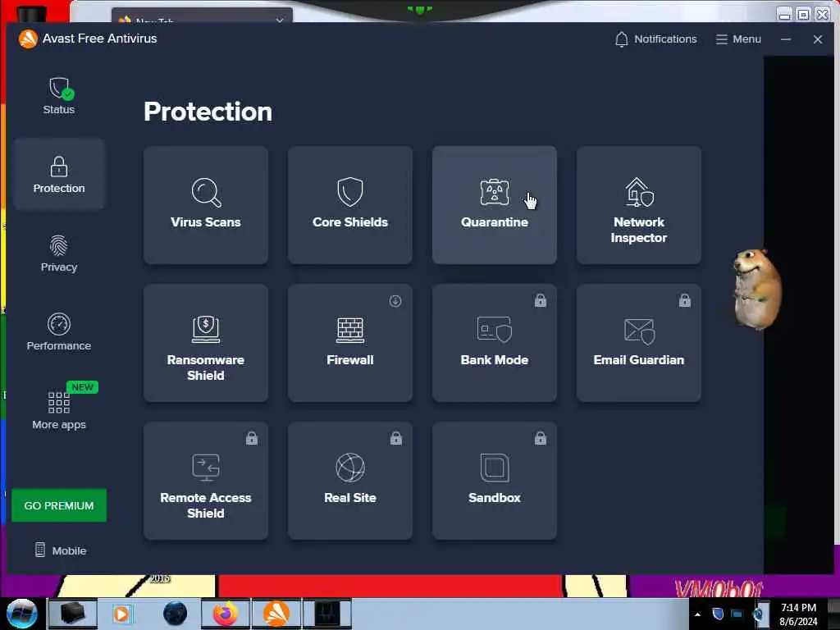
Task: Open the Remote Access Shield tile
Action: pos(206,481)
